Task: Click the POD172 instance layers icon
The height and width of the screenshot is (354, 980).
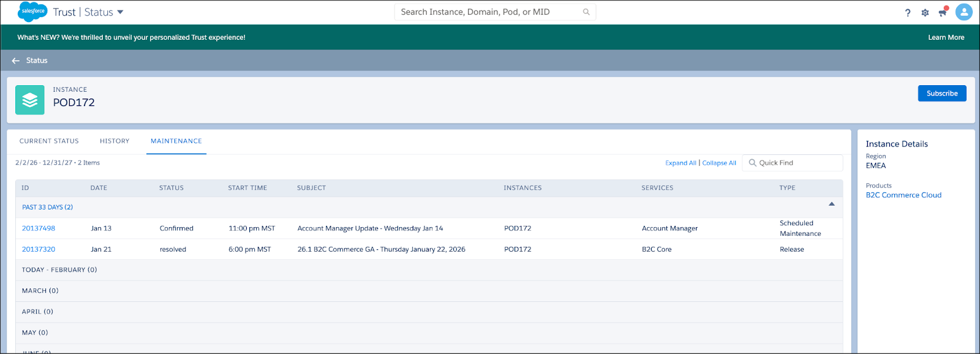Action: point(30,100)
